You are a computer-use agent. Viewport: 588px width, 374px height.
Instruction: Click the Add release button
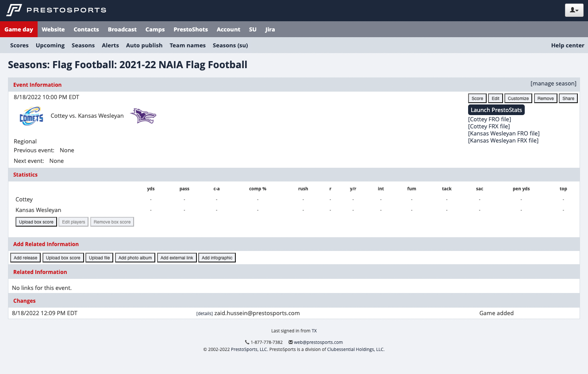point(26,258)
